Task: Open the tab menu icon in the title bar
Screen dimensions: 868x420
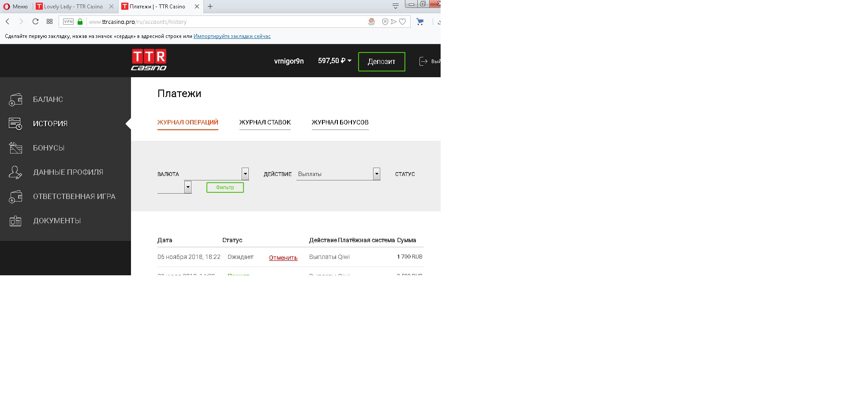Action: 396,6
